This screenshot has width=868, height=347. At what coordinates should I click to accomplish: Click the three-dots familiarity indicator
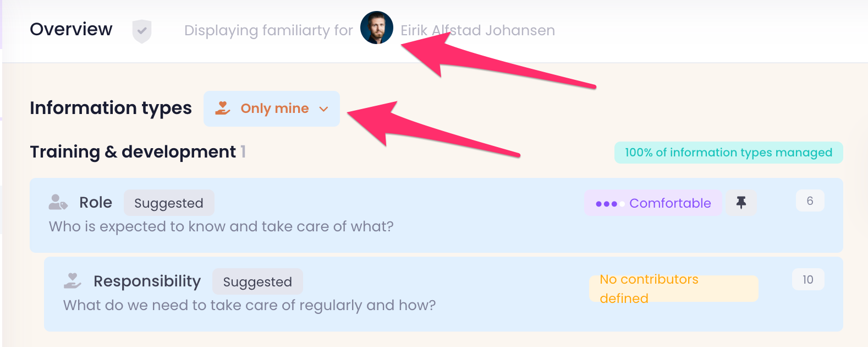(x=607, y=204)
